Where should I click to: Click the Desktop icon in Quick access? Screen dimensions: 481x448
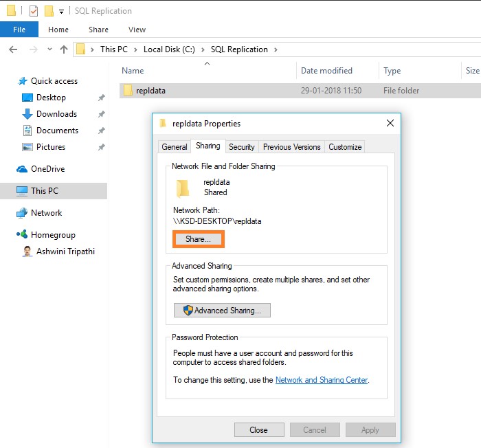[x=27, y=98]
